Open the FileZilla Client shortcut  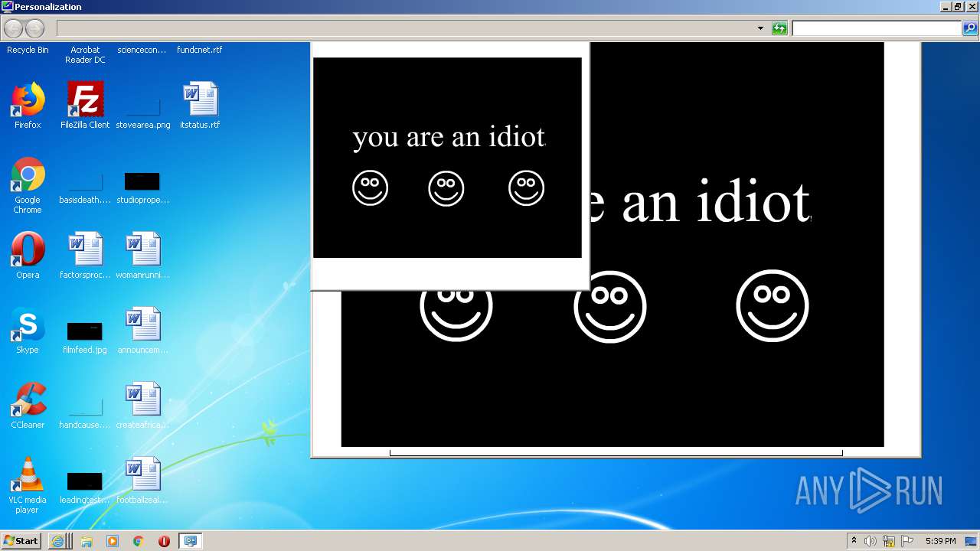pyautogui.click(x=85, y=105)
